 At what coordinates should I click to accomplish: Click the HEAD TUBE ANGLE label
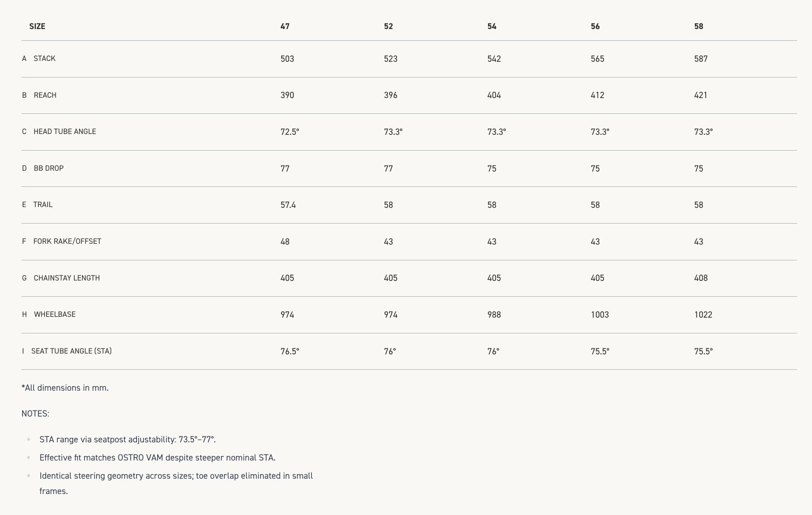pos(65,132)
